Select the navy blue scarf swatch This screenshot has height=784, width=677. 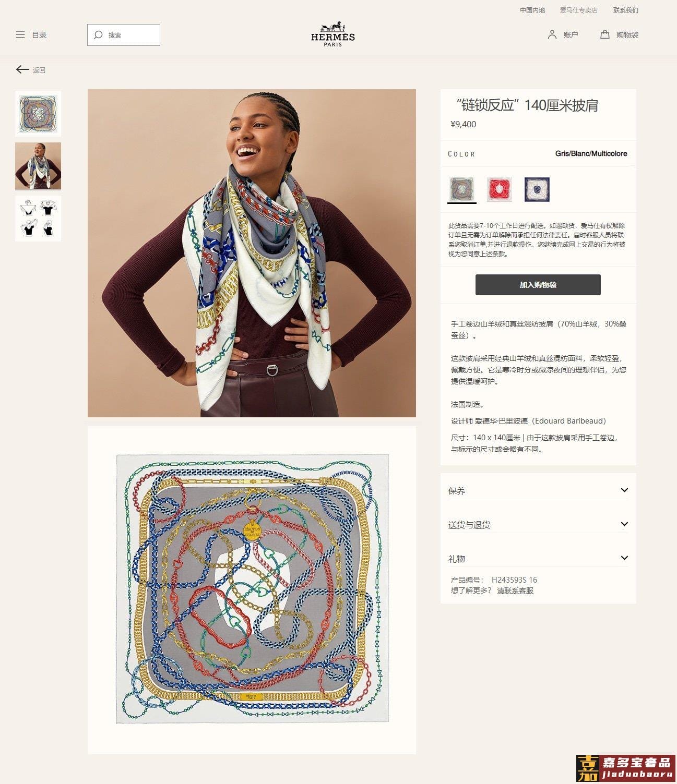coord(537,189)
